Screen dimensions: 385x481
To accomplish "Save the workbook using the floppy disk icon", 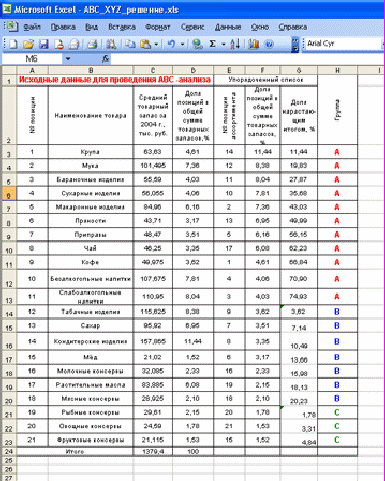I will [x=44, y=44].
